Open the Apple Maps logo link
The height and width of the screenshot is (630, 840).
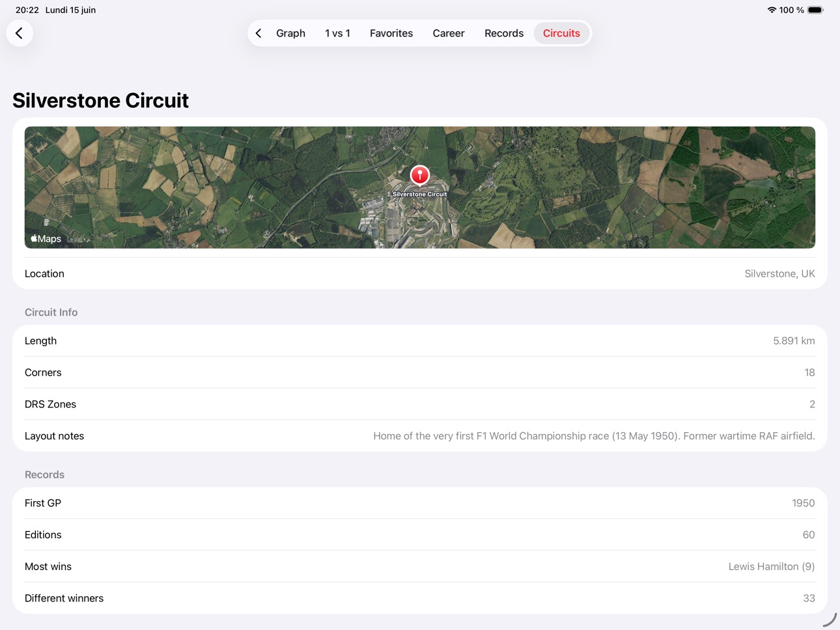[x=46, y=239]
